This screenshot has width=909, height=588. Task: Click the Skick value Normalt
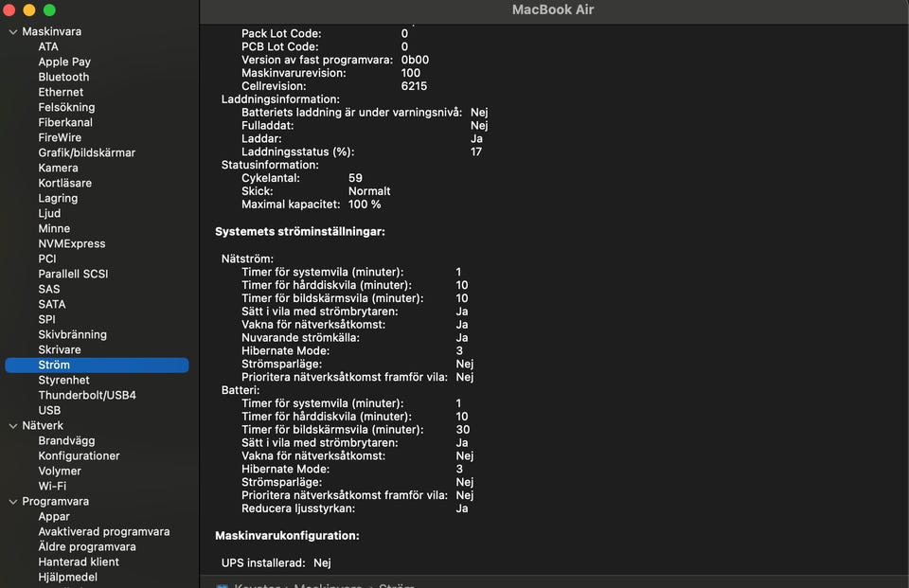[369, 191]
